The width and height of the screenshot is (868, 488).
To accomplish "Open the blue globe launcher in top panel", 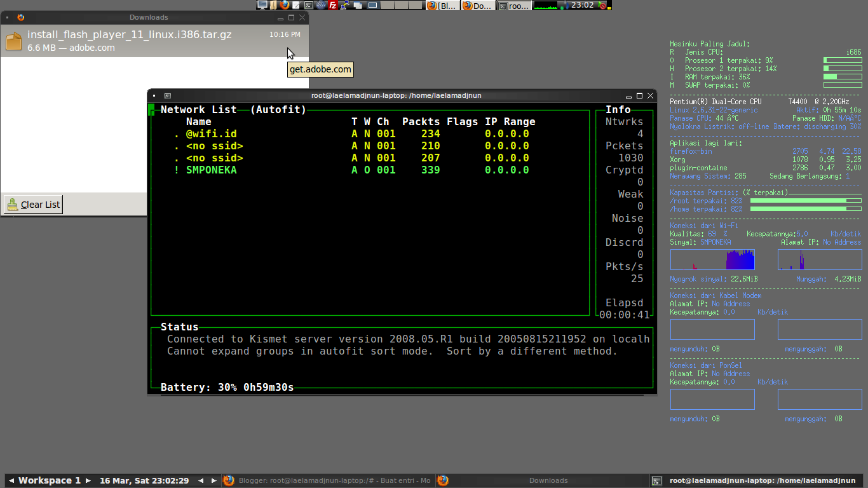I will (321, 5).
